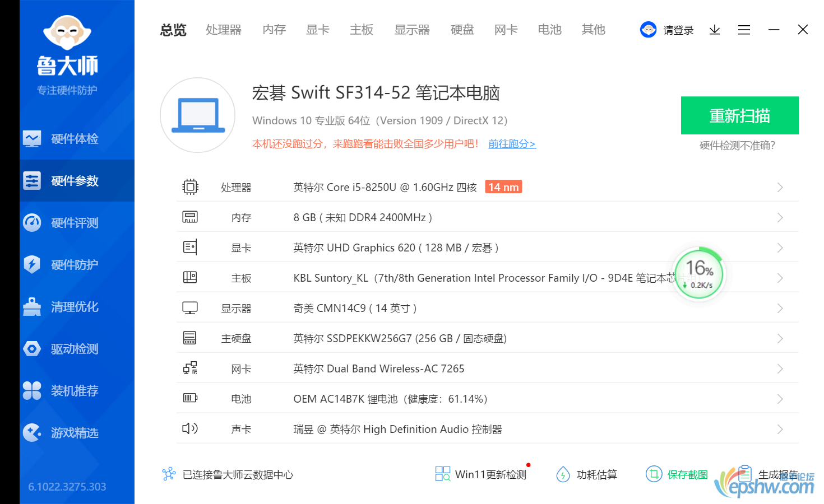Screen dimensions: 824x504
Task: Select text OEM AC14B7K 锂电池
Action: pyautogui.click(x=345, y=399)
